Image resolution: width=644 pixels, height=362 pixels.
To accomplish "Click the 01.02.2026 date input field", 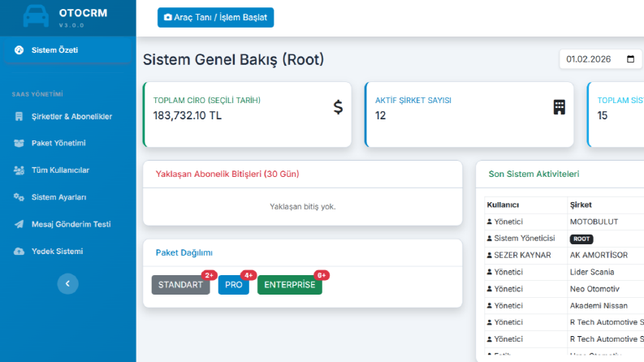I will click(601, 59).
